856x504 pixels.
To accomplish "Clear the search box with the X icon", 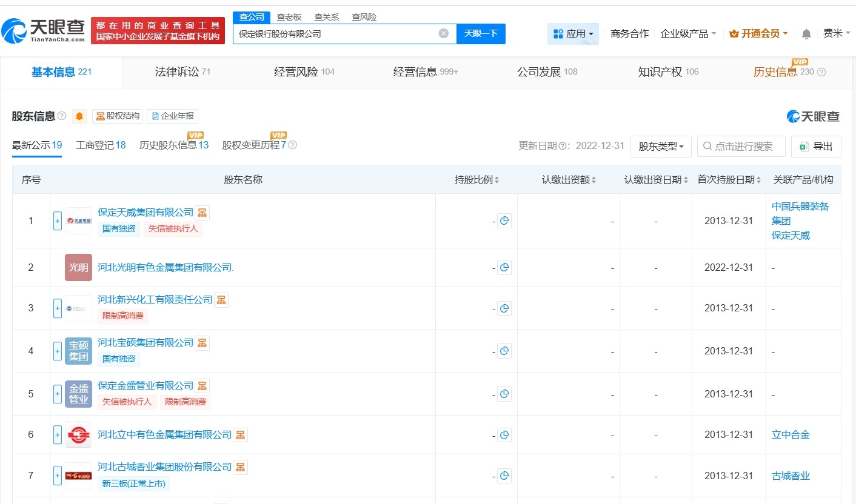I will click(x=444, y=34).
